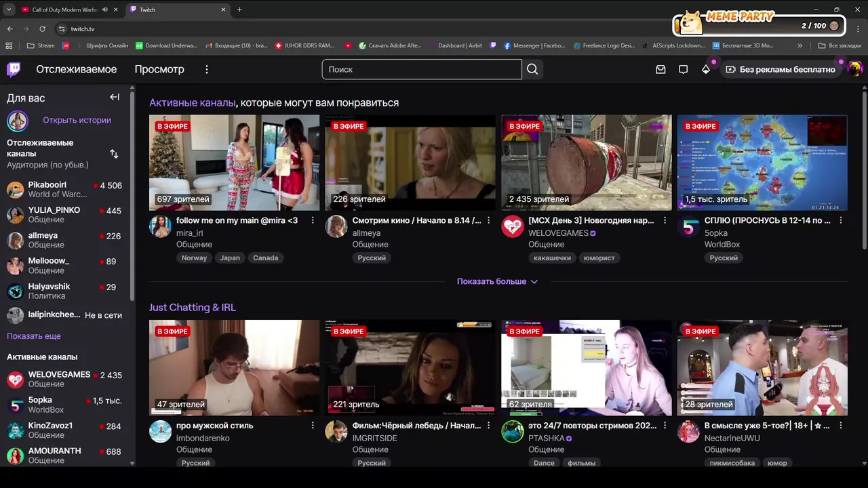Image resolution: width=868 pixels, height=488 pixels.
Task: Click Без рекламы бесплатно button
Action: 781,69
